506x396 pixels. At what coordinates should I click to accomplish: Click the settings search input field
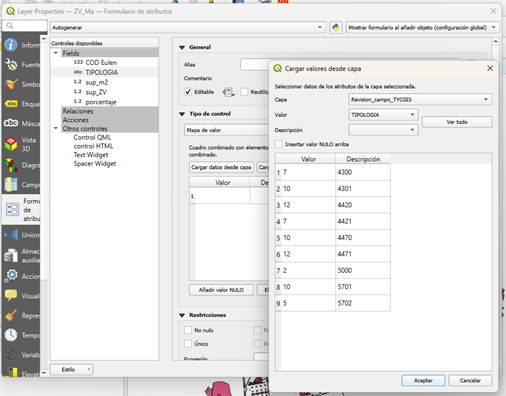tap(25, 26)
